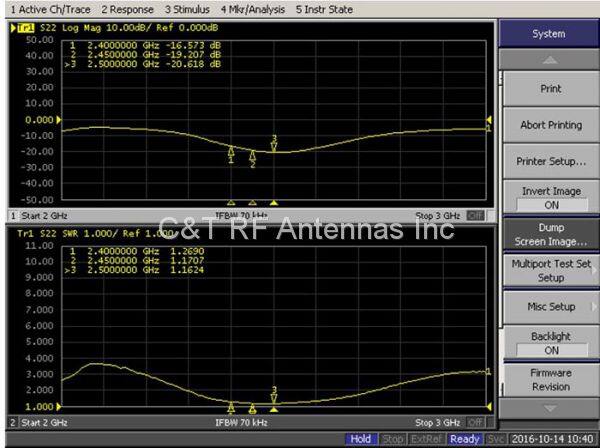Image resolution: width=600 pixels, height=448 pixels.
Task: Click the Ready status indicator
Action: pyautogui.click(x=464, y=439)
